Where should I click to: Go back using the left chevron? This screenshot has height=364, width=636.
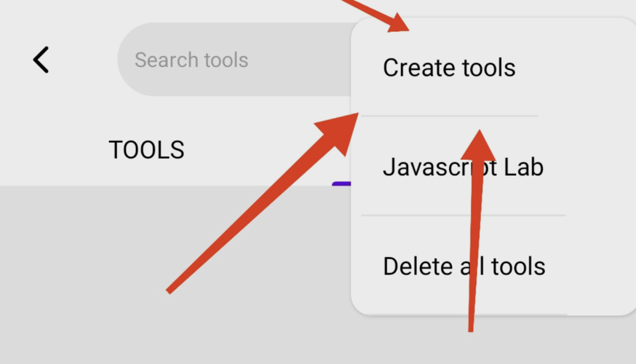(41, 60)
